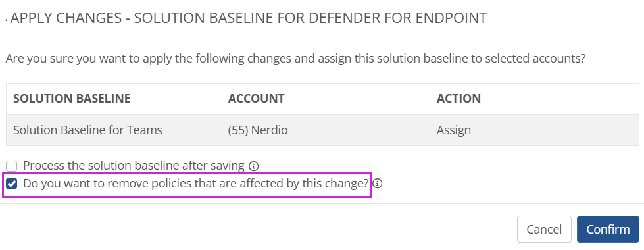
Task: Click the Assign action cell
Action: point(453,130)
